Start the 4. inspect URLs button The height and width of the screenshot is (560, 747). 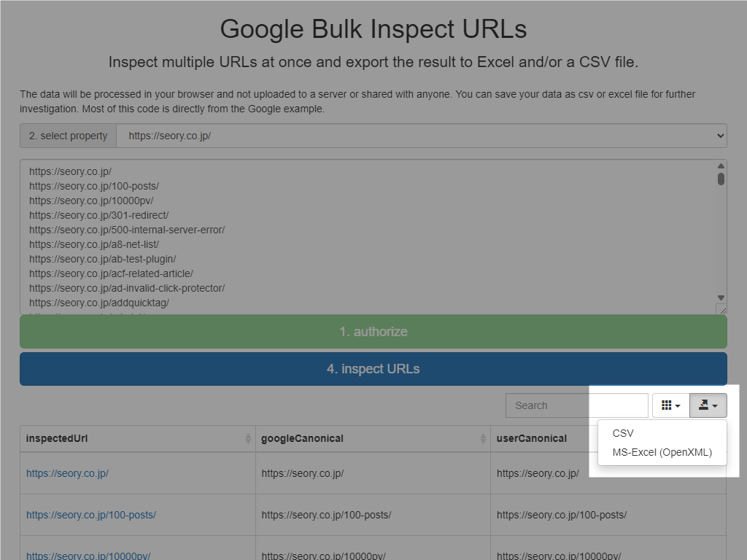pos(373,369)
